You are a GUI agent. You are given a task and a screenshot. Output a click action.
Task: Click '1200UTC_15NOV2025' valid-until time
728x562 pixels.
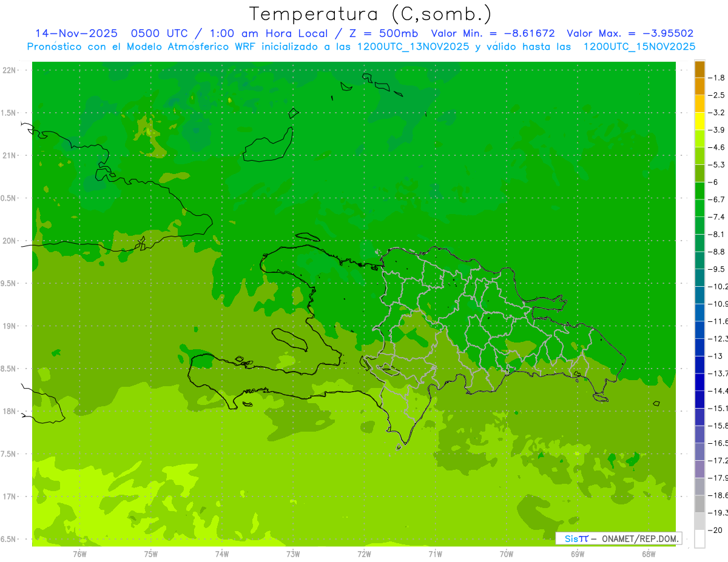point(639,47)
